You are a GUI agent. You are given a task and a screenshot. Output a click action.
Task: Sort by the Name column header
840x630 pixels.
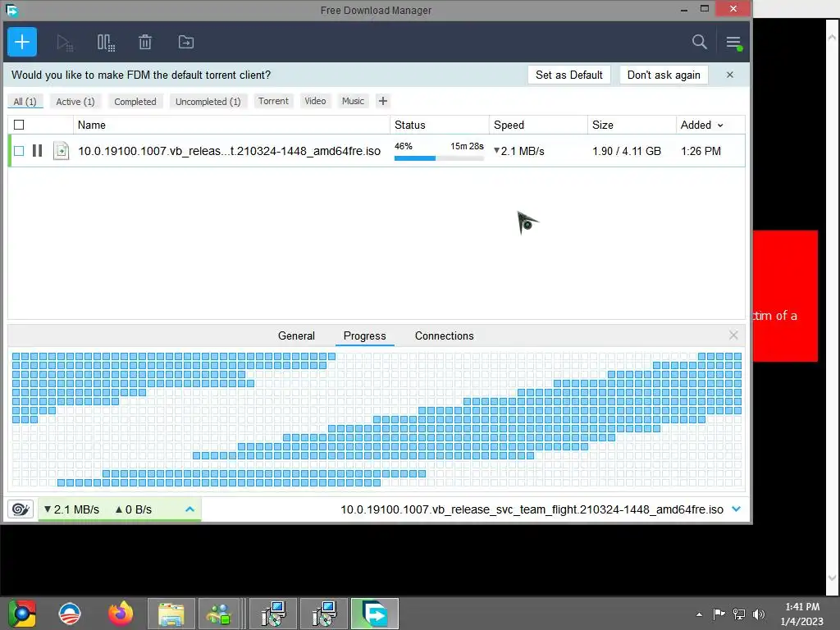pyautogui.click(x=231, y=125)
